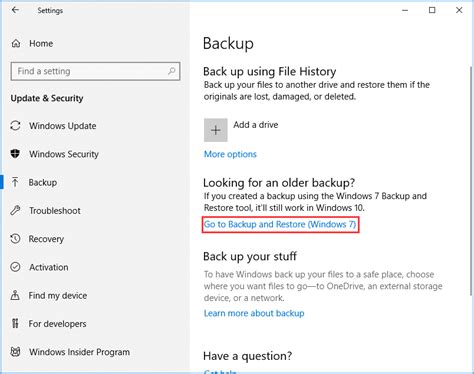
Task: Go to the Troubleshoot page
Action: pos(55,211)
